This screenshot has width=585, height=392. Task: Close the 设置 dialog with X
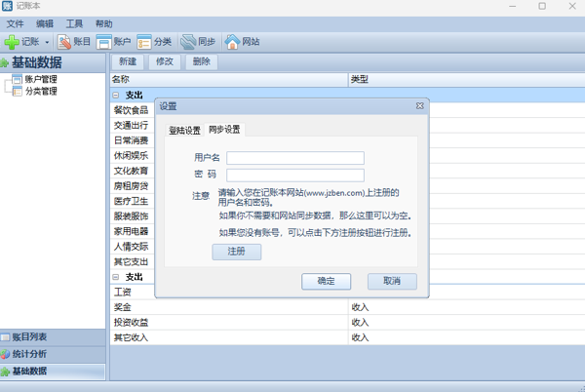[x=419, y=105]
